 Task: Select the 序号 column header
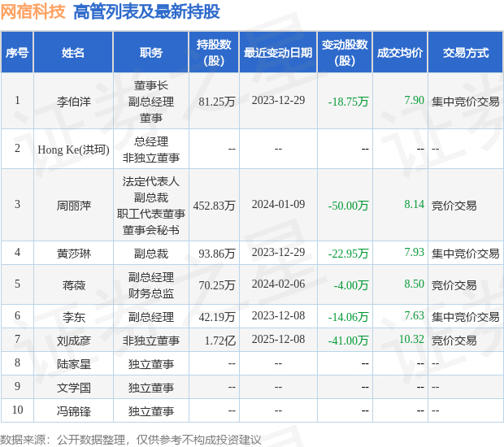[17, 53]
